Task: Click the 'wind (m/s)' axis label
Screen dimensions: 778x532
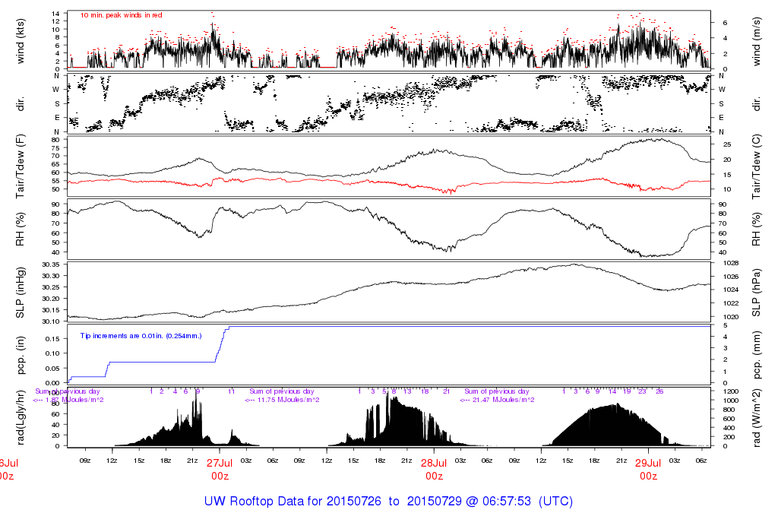Action: coord(756,41)
